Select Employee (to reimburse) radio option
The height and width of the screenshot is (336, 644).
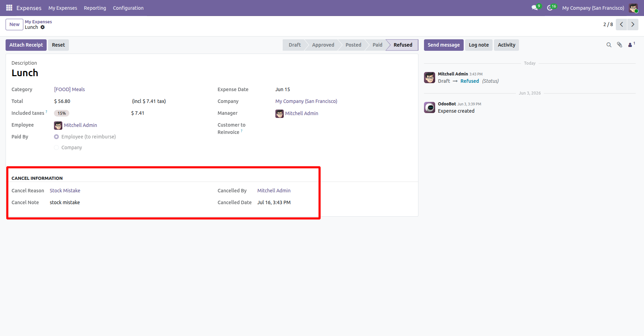point(56,137)
